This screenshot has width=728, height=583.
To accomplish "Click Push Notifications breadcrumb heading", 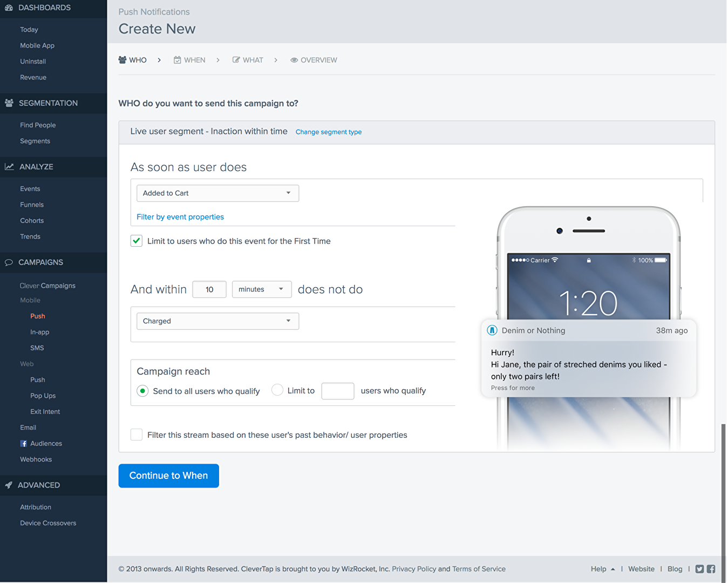I will 154,12.
